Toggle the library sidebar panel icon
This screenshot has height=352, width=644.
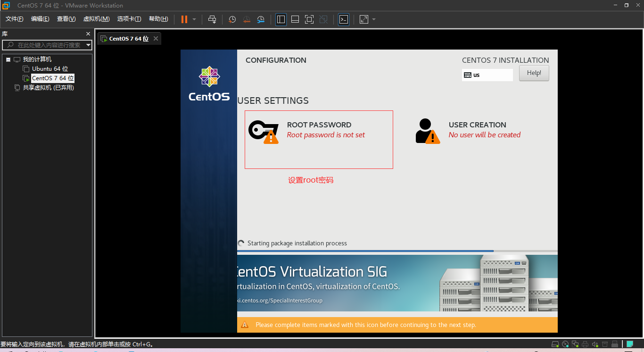tap(281, 19)
